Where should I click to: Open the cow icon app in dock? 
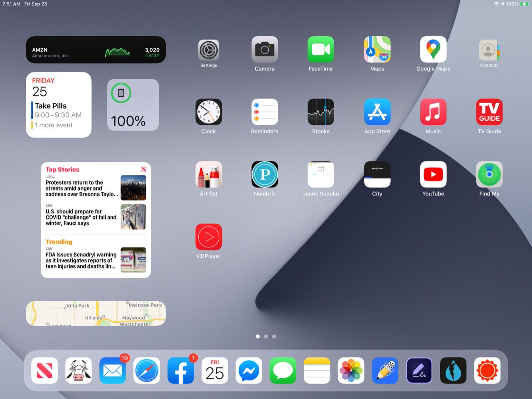[79, 370]
